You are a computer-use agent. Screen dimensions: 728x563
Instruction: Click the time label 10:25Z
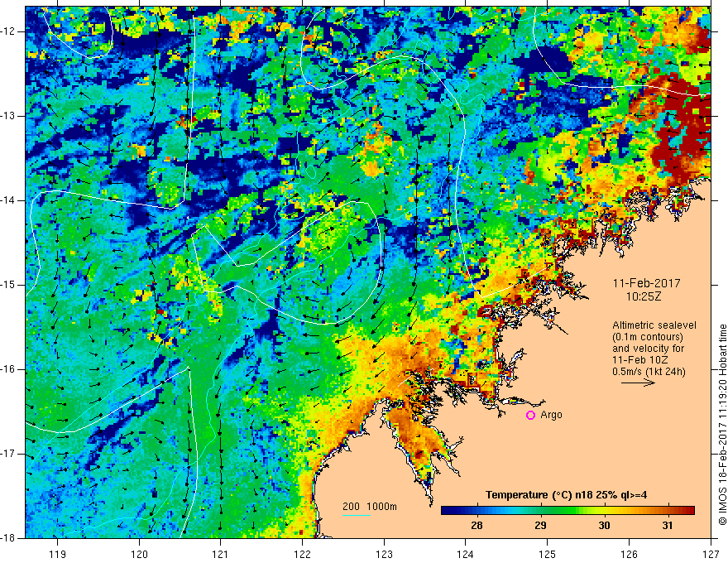[x=643, y=296]
